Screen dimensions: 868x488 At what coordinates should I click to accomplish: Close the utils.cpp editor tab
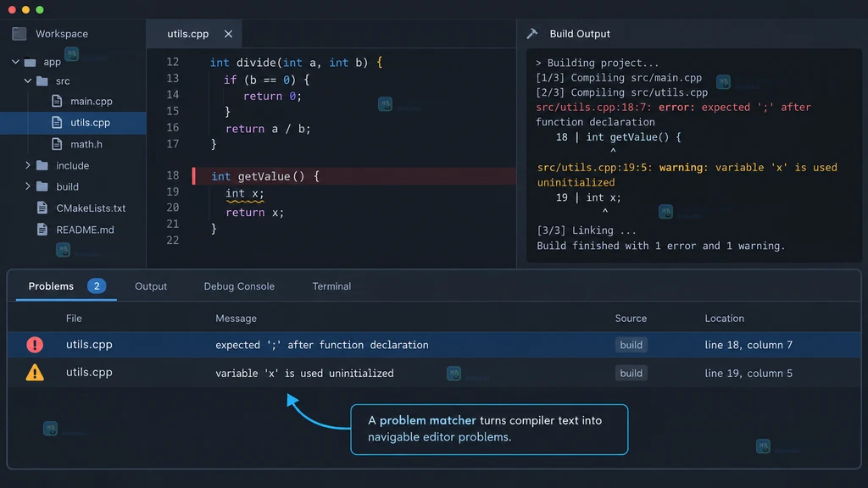(228, 34)
